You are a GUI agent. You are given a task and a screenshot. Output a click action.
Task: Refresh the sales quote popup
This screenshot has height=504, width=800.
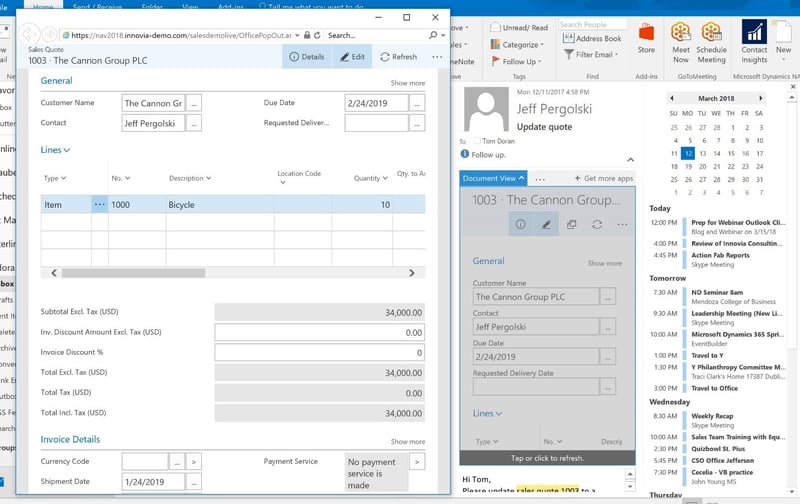coord(398,57)
